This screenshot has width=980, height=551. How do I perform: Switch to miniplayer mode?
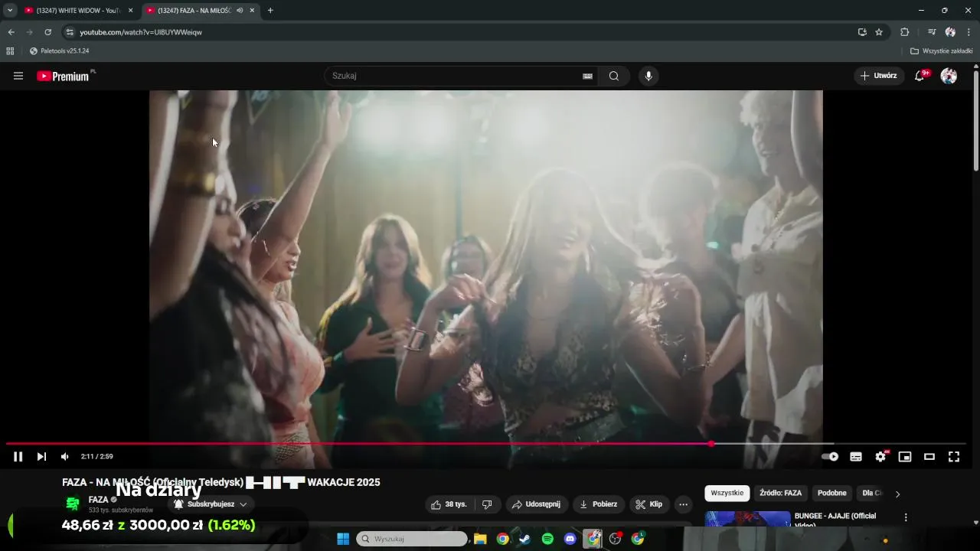tap(905, 457)
